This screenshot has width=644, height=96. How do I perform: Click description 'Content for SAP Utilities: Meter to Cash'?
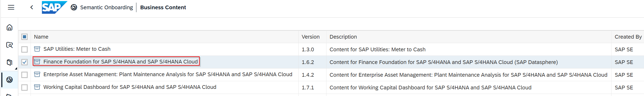378,49
